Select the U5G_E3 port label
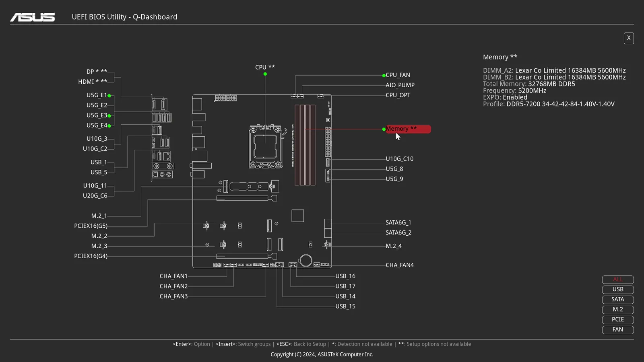The width and height of the screenshot is (644, 362). pos(97,115)
